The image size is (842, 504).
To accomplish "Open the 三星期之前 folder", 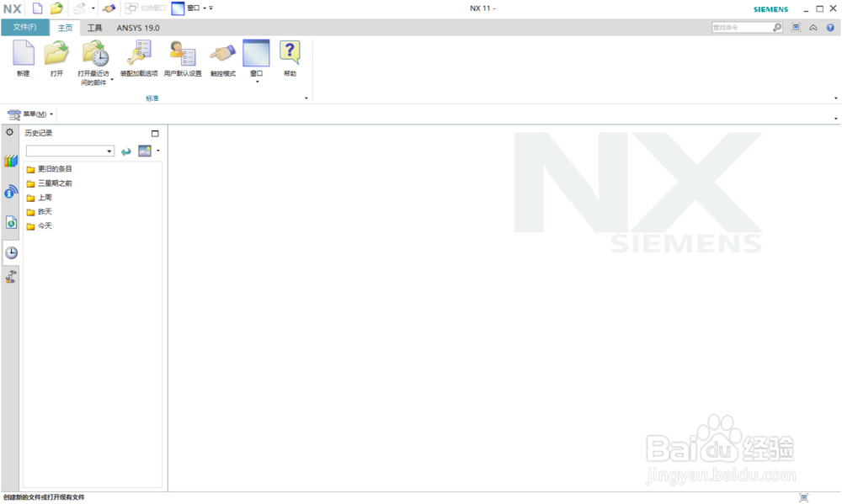I will [x=49, y=183].
